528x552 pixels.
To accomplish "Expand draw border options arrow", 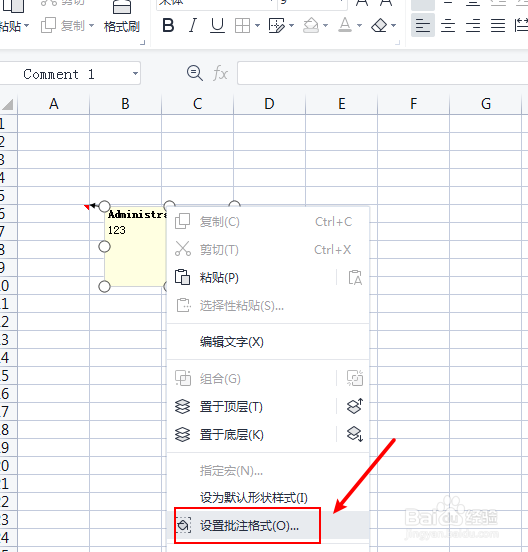I will click(291, 25).
